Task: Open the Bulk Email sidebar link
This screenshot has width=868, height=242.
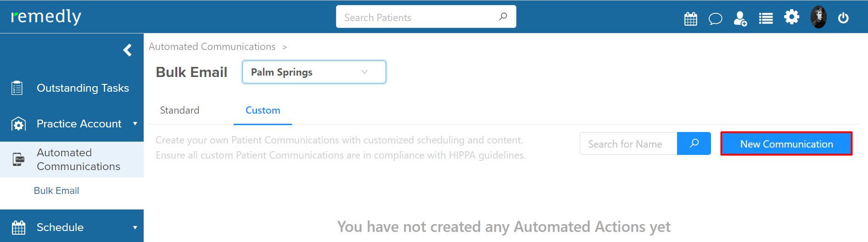Action: [x=56, y=191]
